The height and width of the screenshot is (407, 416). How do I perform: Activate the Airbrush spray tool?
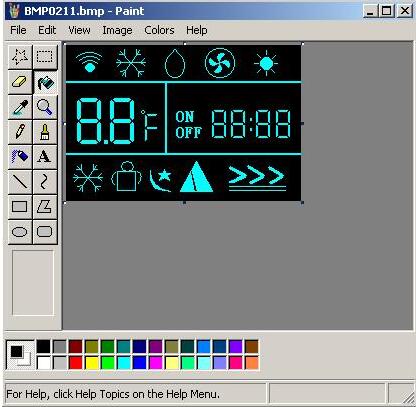coord(20,157)
